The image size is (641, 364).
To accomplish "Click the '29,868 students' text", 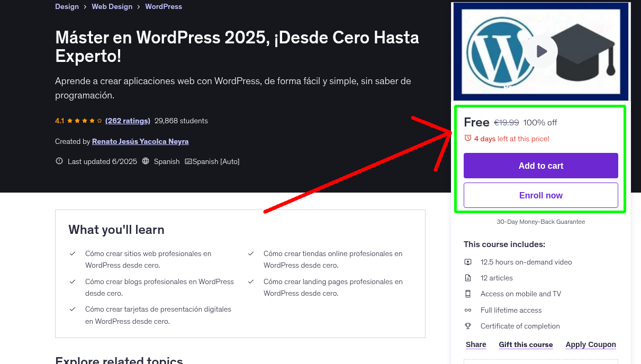I will coord(181,121).
